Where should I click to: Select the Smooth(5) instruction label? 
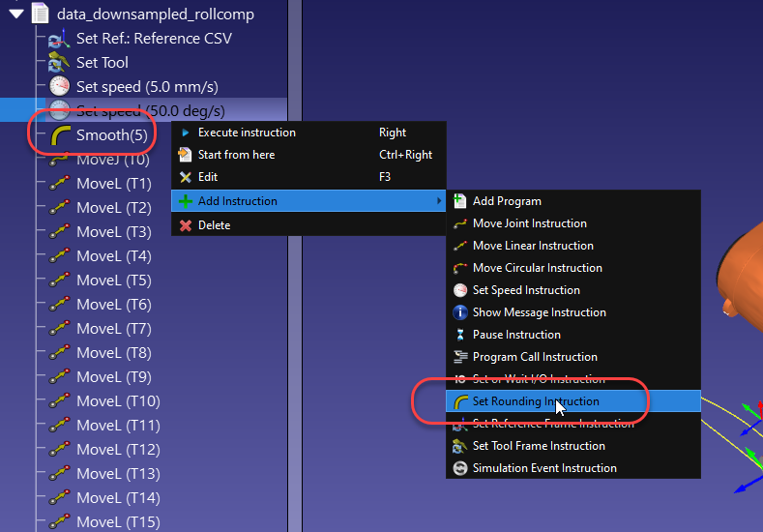pyautogui.click(x=112, y=134)
